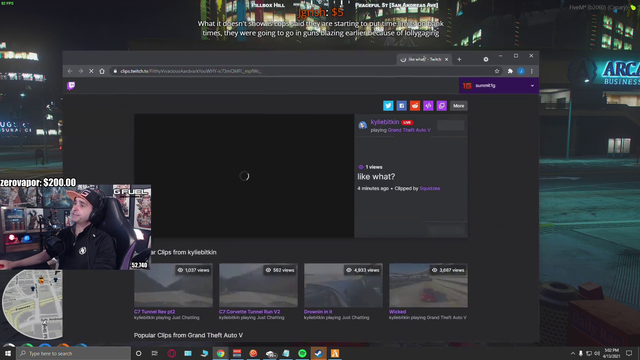The image size is (640, 360).
Task: Go back with the Chrome back arrow
Action: pos(70,71)
